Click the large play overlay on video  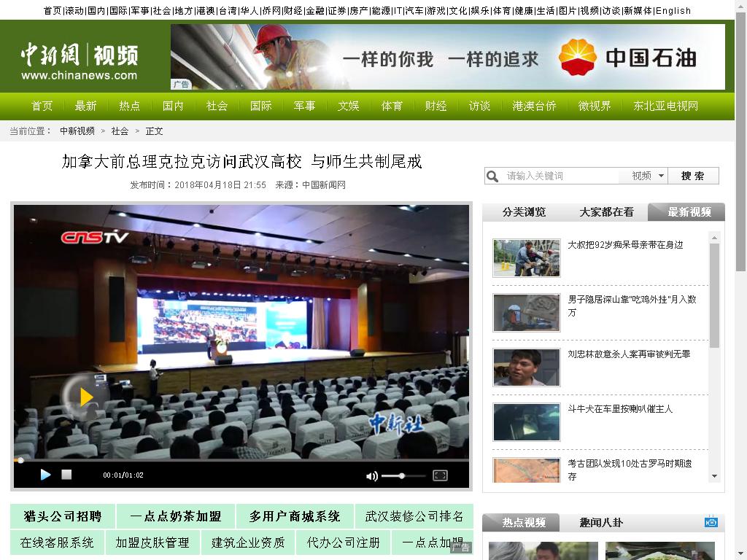(86, 397)
